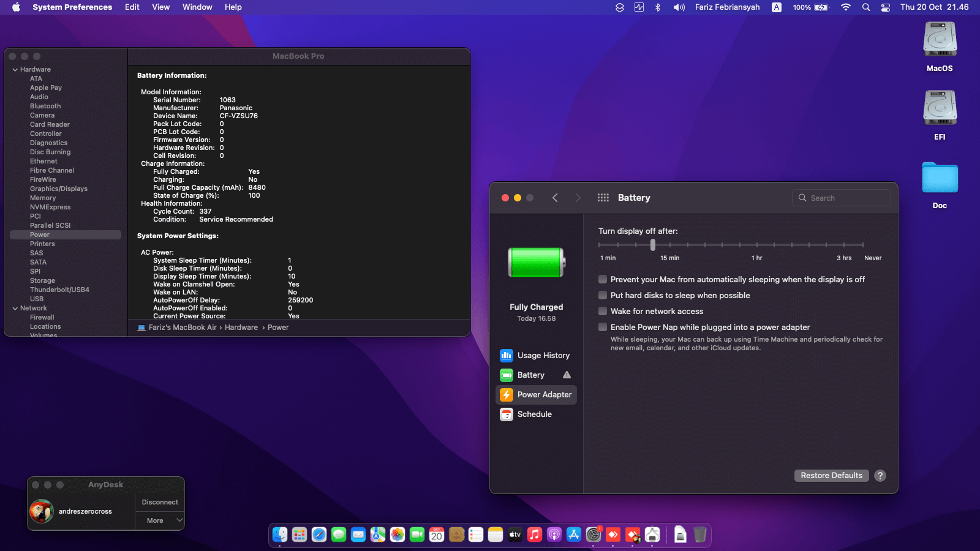Open the Window menu

[197, 7]
